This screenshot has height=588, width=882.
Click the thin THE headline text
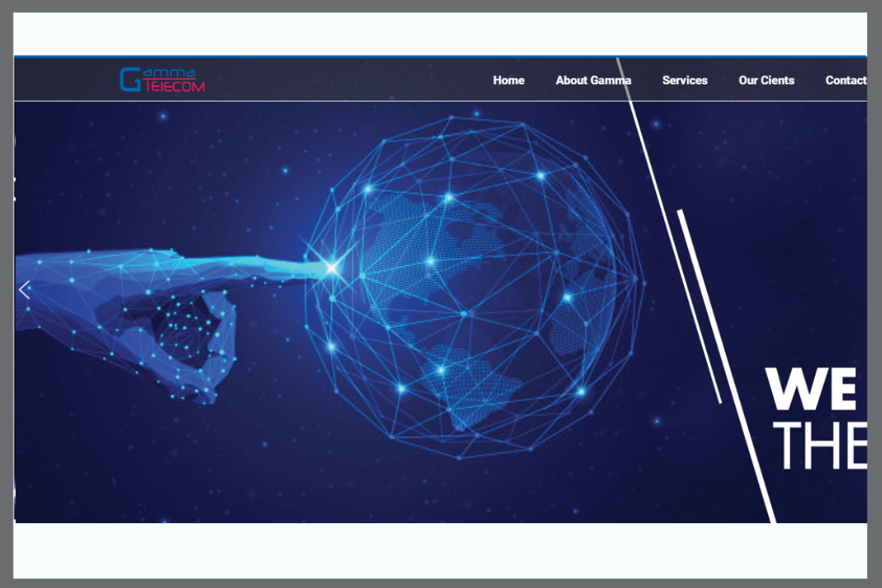coord(819,446)
